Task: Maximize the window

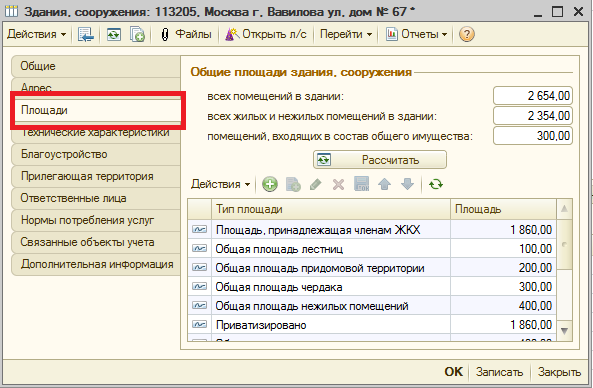Action: point(557,12)
